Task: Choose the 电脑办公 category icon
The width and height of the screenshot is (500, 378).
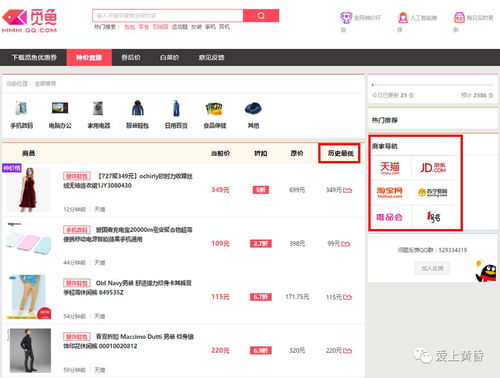Action: click(60, 108)
